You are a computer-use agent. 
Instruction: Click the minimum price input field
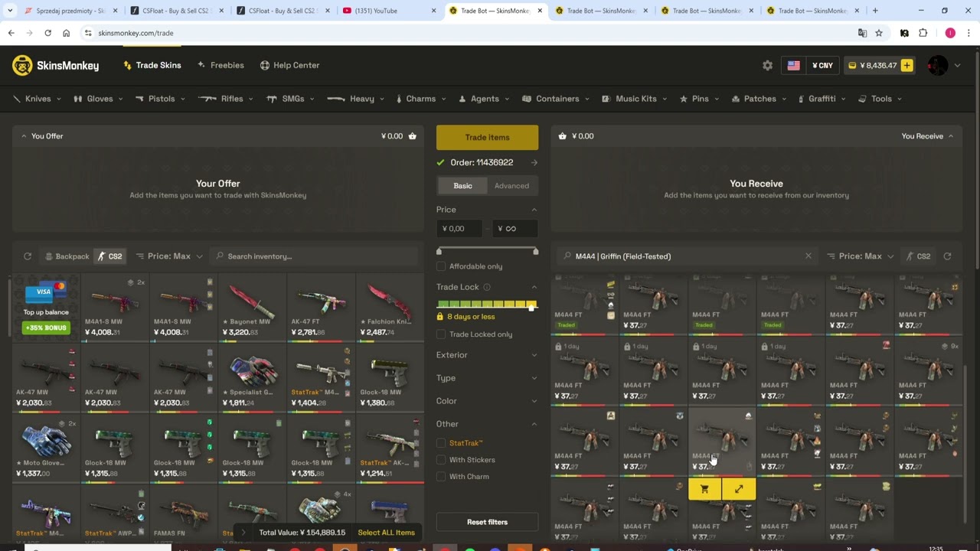click(x=459, y=228)
